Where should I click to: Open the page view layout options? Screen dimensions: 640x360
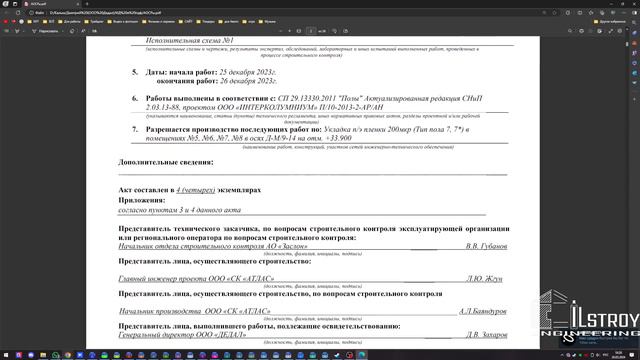coord(345,31)
